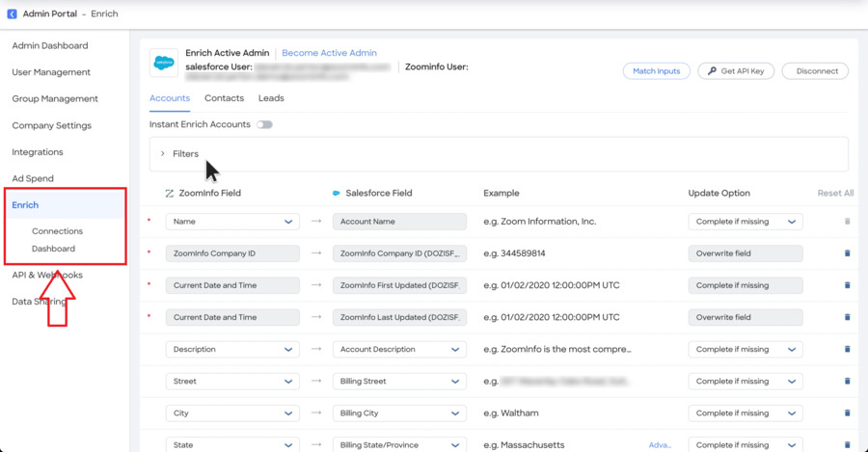Image resolution: width=868 pixels, height=452 pixels.
Task: Delete the City mapping row
Action: (847, 413)
